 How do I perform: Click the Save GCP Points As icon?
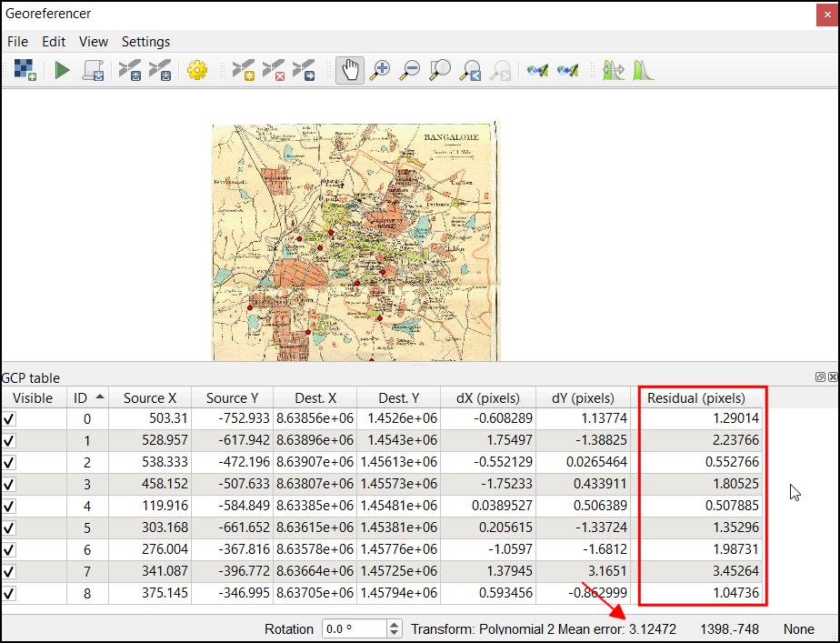click(160, 70)
